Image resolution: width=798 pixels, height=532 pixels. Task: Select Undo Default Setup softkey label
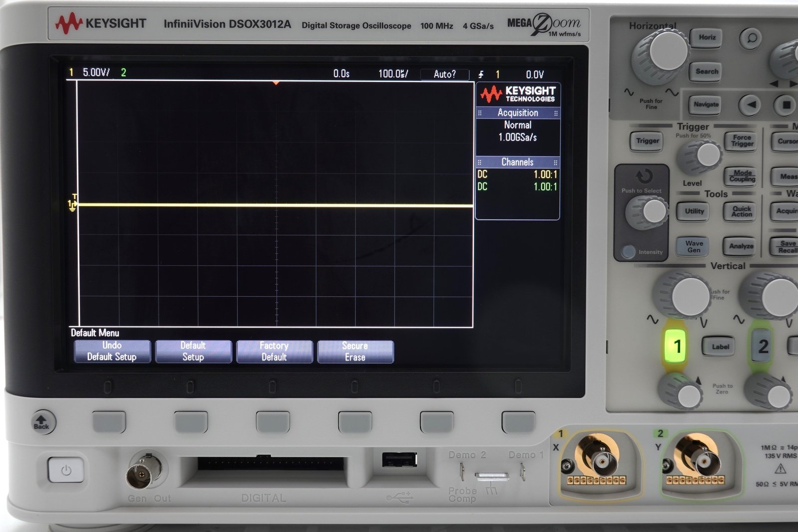[112, 352]
